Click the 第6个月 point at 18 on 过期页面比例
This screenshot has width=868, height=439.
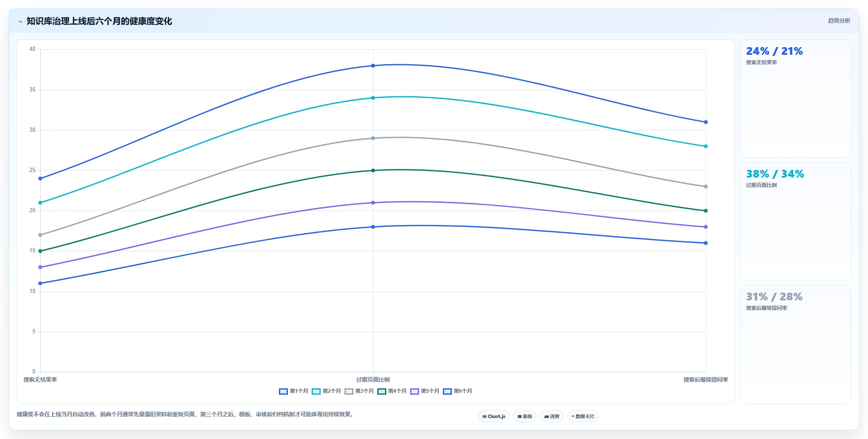(x=373, y=227)
